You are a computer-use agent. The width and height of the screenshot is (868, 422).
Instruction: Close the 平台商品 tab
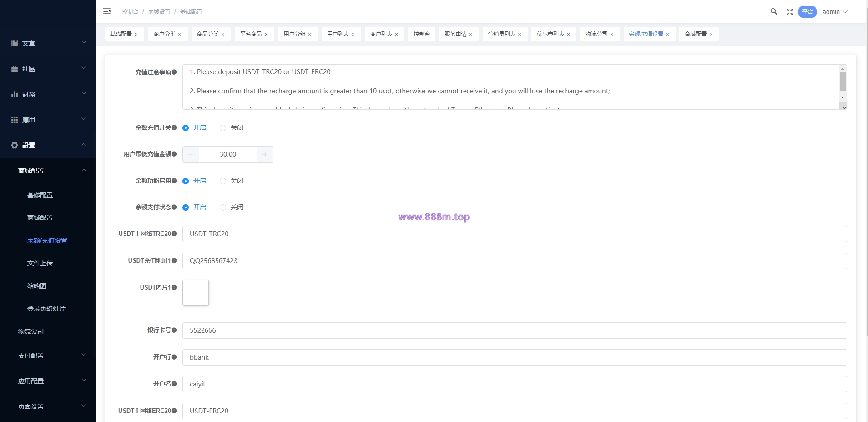click(x=266, y=35)
